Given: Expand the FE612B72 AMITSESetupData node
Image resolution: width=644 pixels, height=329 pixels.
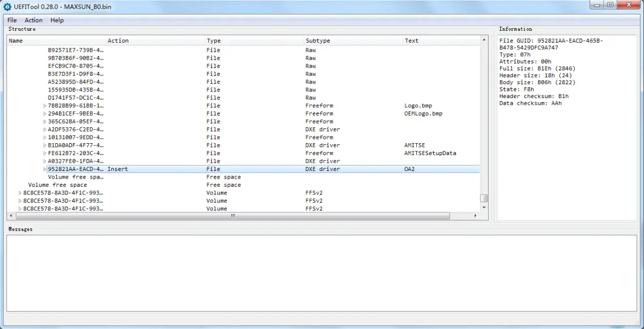Looking at the screenshot, I should click(45, 153).
